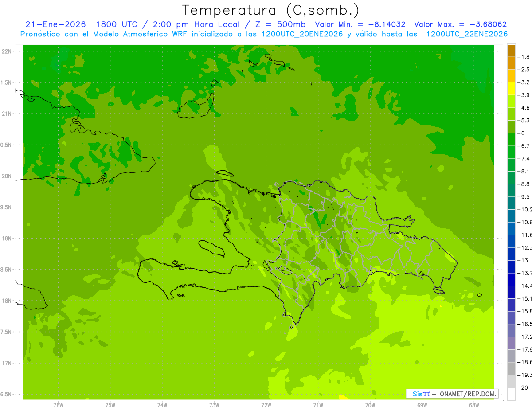Click the '20N' latitude label
This screenshot has height=411, width=532.
point(7,176)
